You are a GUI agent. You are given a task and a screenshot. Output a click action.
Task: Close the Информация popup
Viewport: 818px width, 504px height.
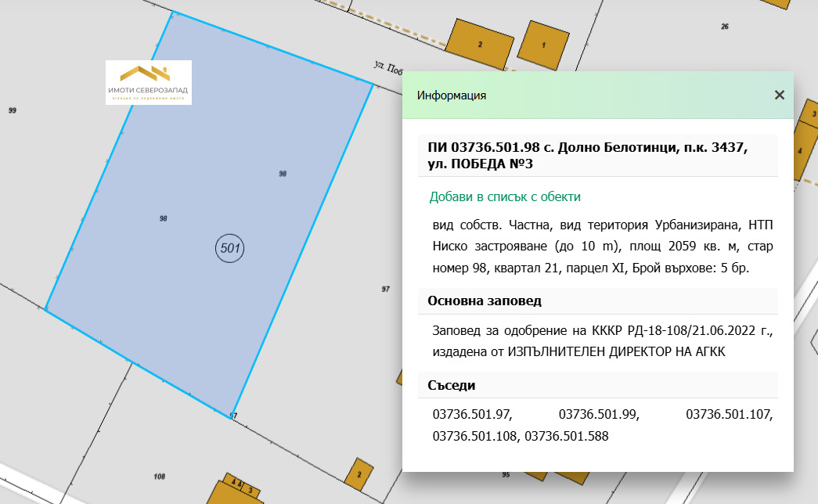(779, 95)
